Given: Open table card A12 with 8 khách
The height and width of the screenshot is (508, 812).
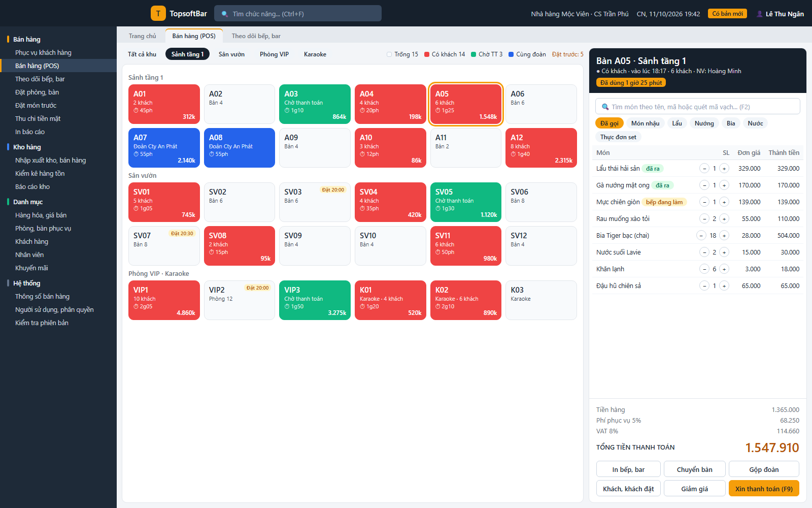Looking at the screenshot, I should tap(541, 147).
